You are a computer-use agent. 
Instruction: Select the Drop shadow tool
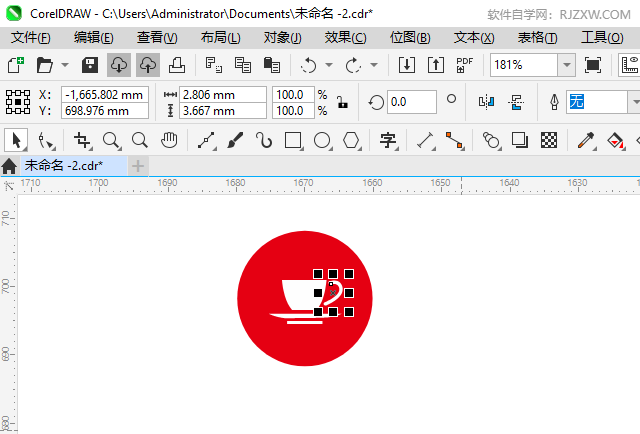520,140
